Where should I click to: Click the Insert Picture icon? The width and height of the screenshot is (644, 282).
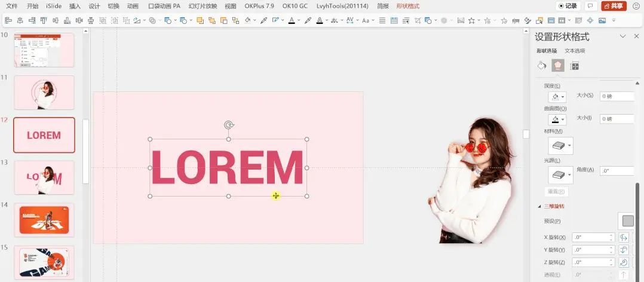[x=602, y=20]
